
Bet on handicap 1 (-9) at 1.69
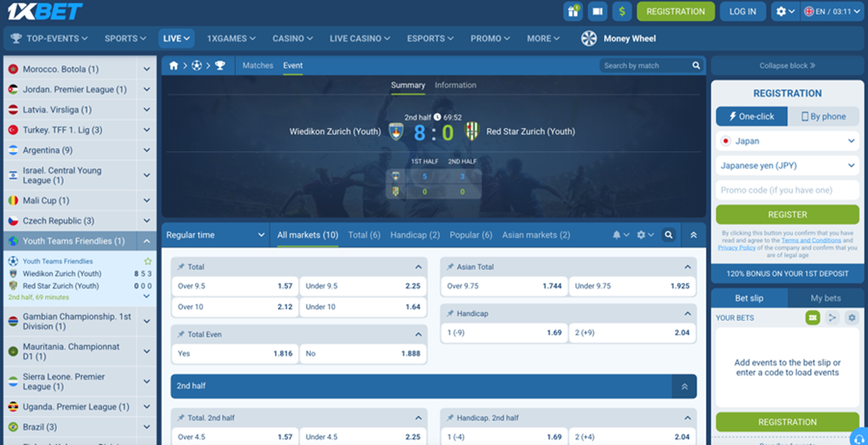[x=503, y=334]
